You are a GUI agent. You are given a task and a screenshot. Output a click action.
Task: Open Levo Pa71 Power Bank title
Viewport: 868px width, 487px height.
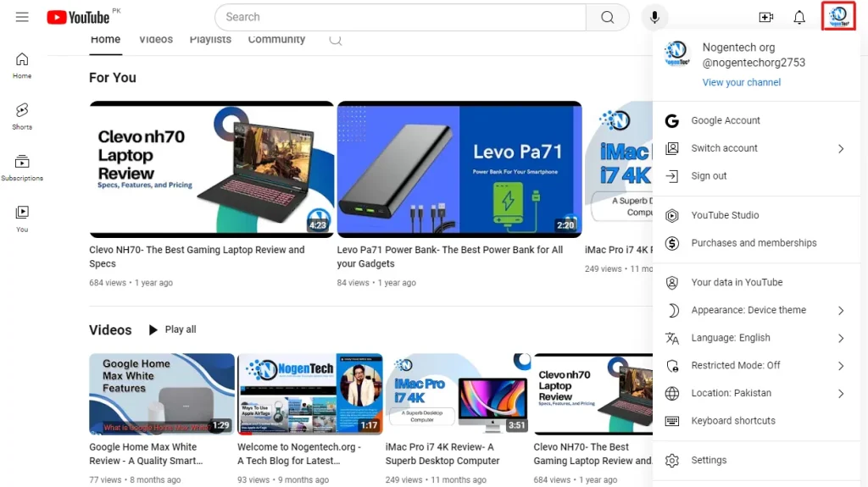tap(449, 257)
